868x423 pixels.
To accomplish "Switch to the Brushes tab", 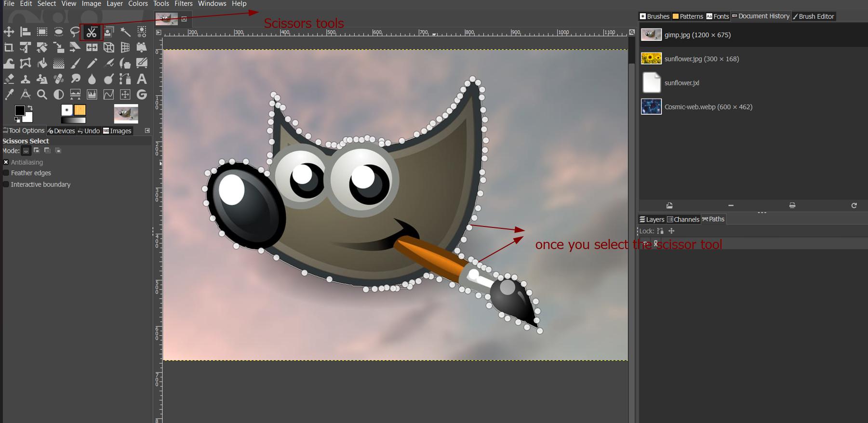I will click(654, 16).
